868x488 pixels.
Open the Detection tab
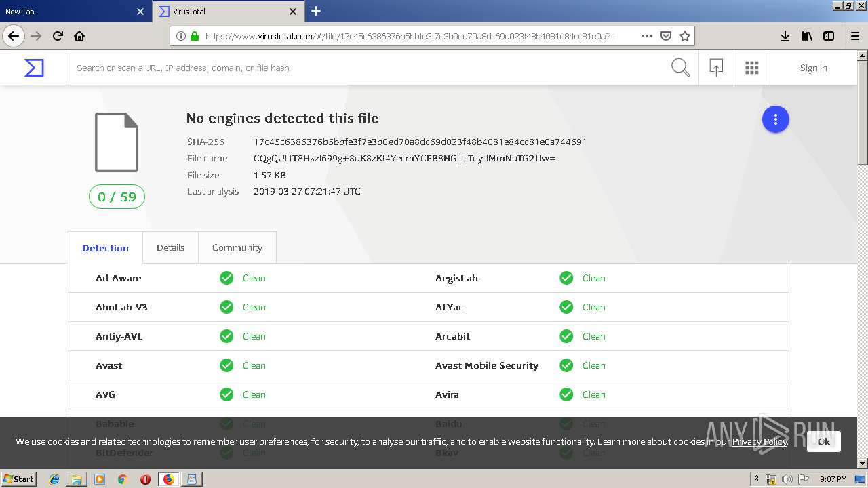point(105,248)
